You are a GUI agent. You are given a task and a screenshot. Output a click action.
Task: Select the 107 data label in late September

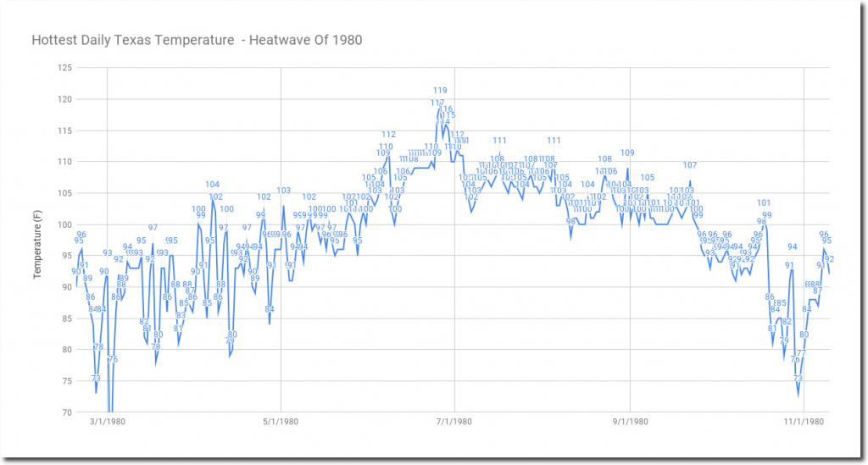pyautogui.click(x=690, y=165)
